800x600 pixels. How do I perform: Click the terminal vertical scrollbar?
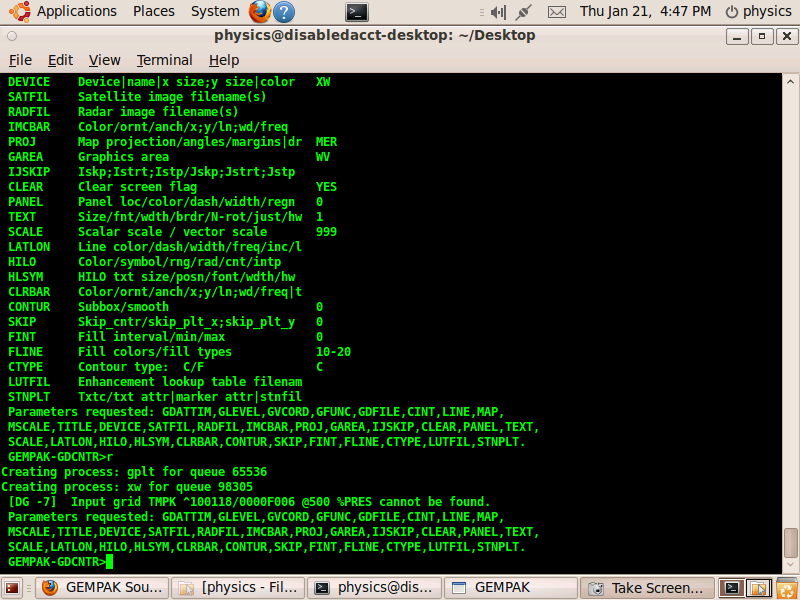point(790,300)
